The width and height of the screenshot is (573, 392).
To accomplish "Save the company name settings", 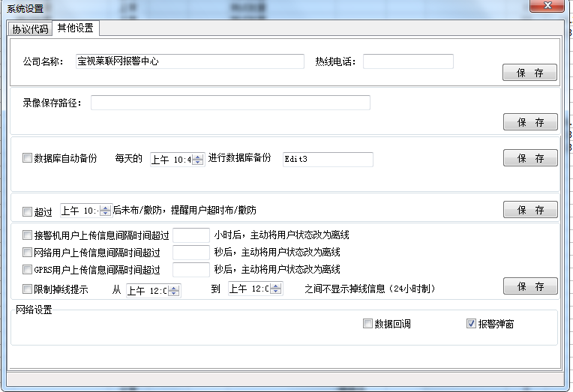I will pyautogui.click(x=530, y=73).
